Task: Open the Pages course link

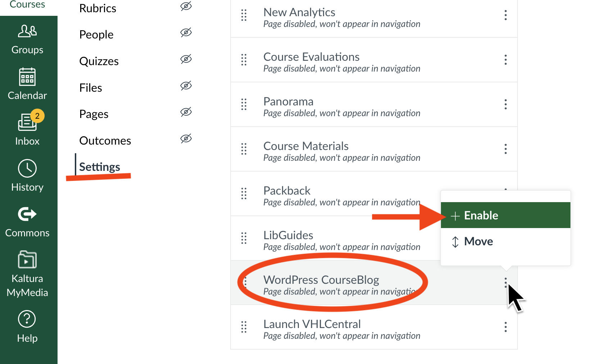Action: [x=94, y=114]
